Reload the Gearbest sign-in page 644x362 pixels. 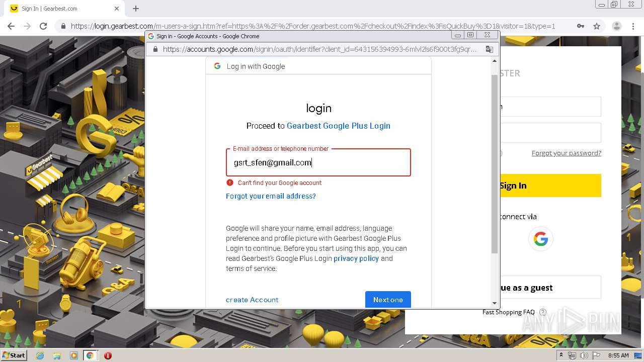point(43,26)
